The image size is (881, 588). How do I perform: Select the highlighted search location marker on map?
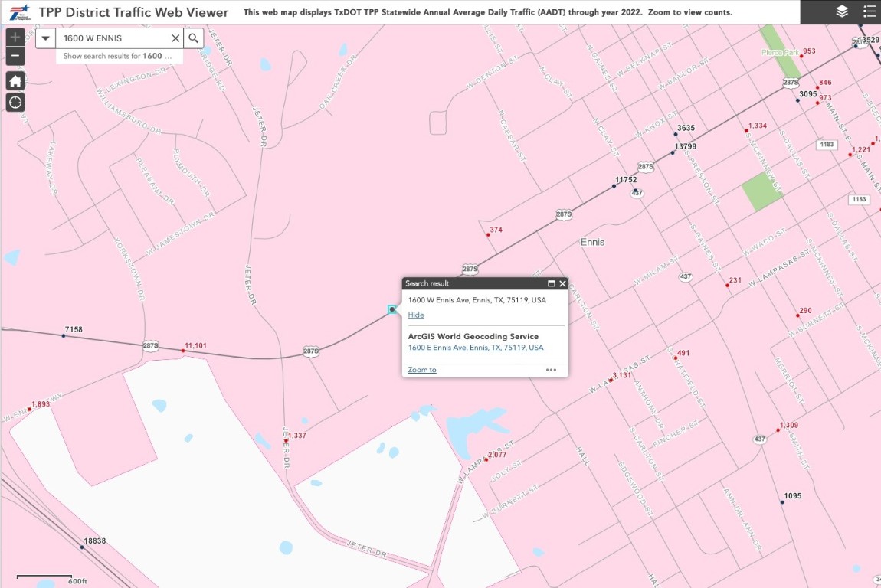coord(392,309)
